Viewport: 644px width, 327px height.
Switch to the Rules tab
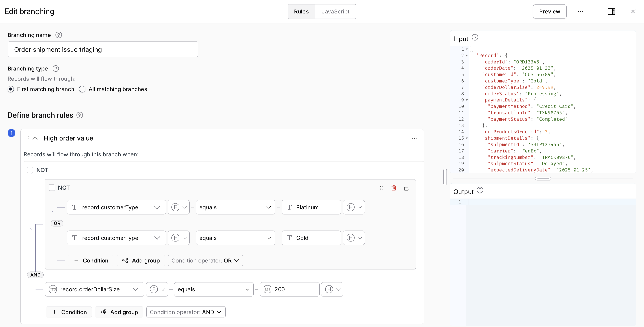click(x=301, y=11)
